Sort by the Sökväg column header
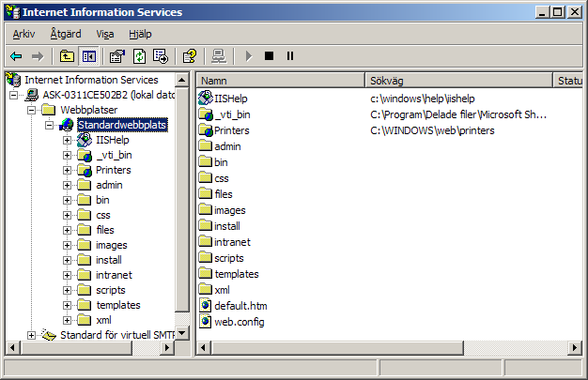 459,81
